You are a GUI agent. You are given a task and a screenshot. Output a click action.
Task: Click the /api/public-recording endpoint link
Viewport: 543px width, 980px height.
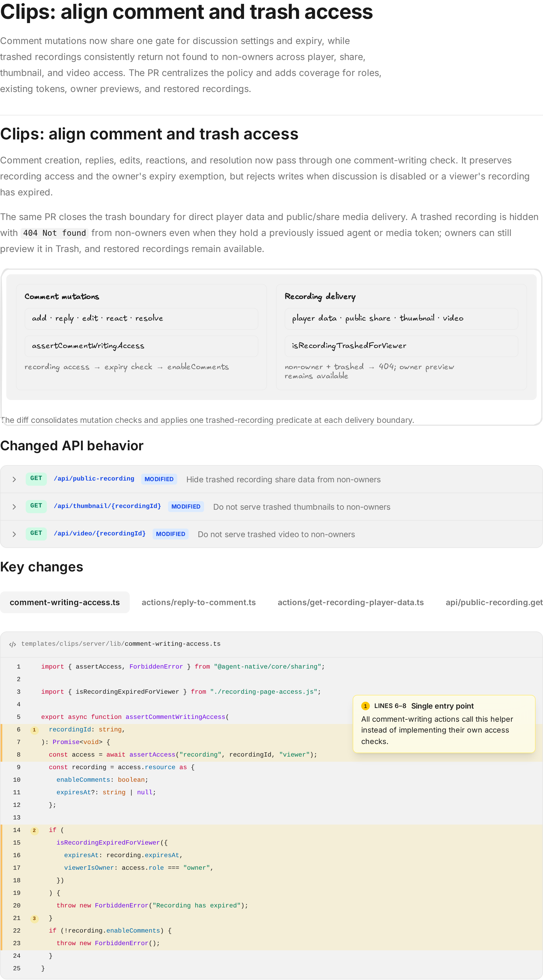pos(94,479)
